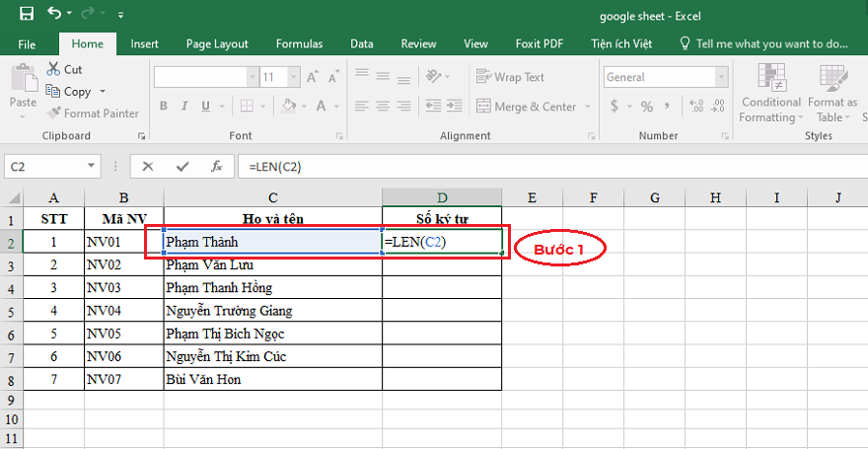Click the Percent Style icon

point(647,107)
